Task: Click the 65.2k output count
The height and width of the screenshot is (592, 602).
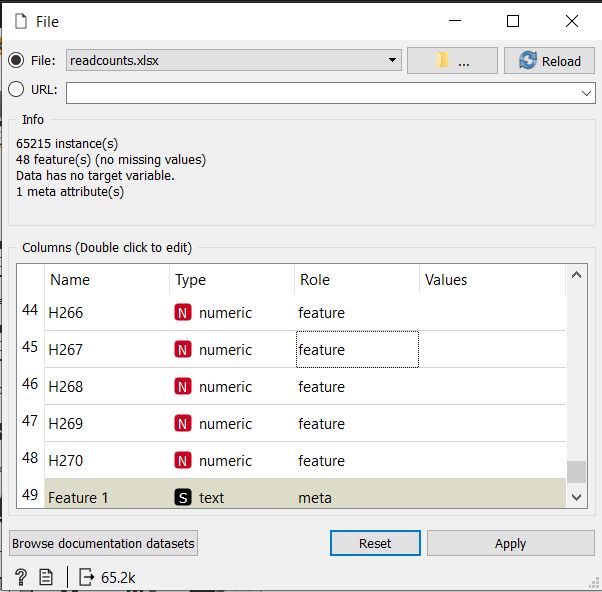Action: tap(118, 578)
